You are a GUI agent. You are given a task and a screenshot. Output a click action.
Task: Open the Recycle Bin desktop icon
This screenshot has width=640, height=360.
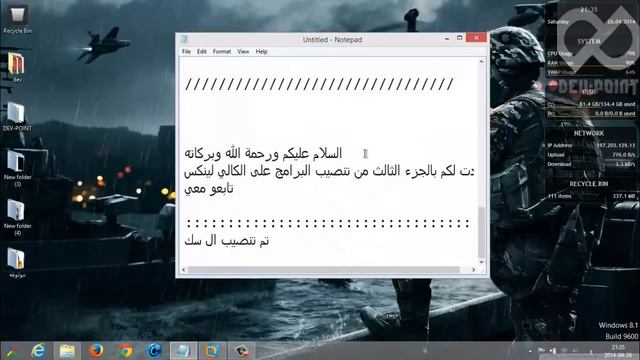tap(17, 19)
